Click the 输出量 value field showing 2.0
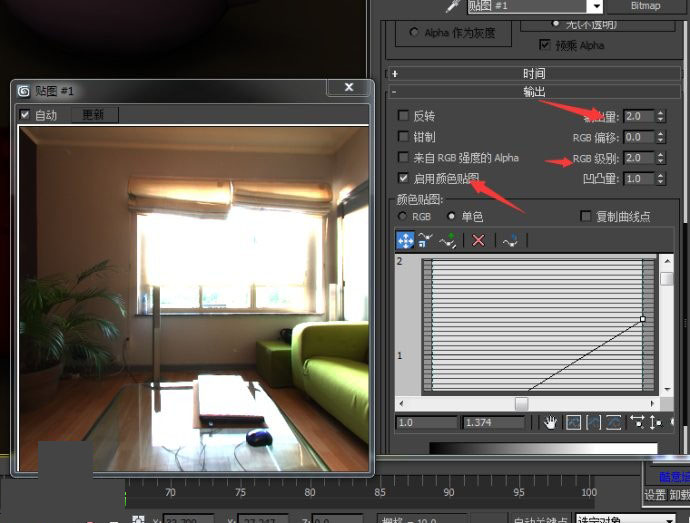This screenshot has height=523, width=690. point(639,116)
